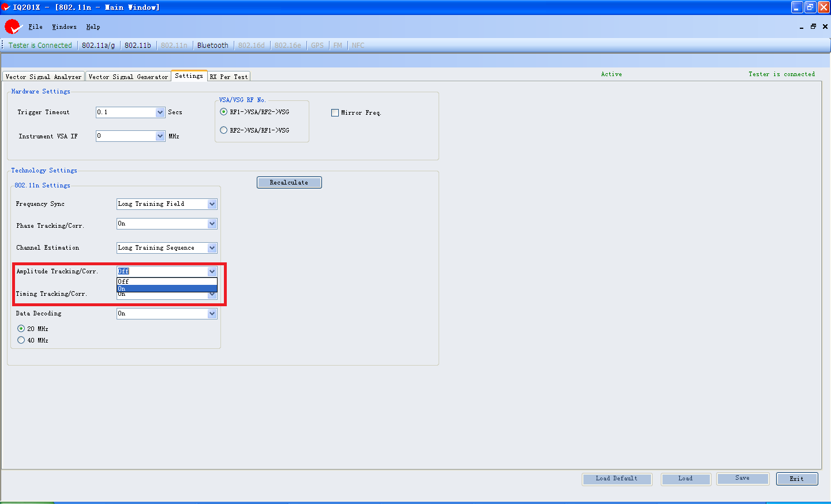Open the Data Decoding dropdown
The image size is (831, 504).
click(x=212, y=314)
